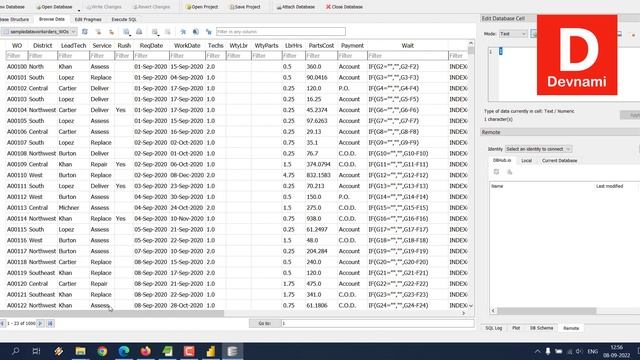This screenshot has width=640, height=360.
Task: Click Attach Database in the toolbar
Action: pos(296,7)
